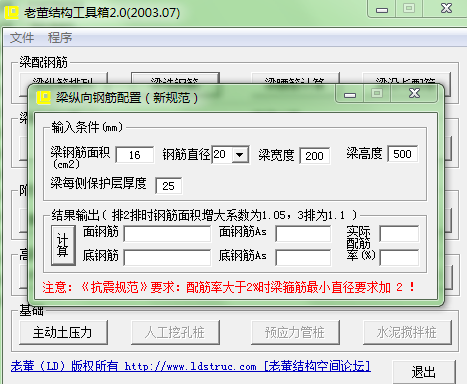Click the 人工挖孔桩 button
Viewport: 467px width, 384px height.
click(175, 332)
